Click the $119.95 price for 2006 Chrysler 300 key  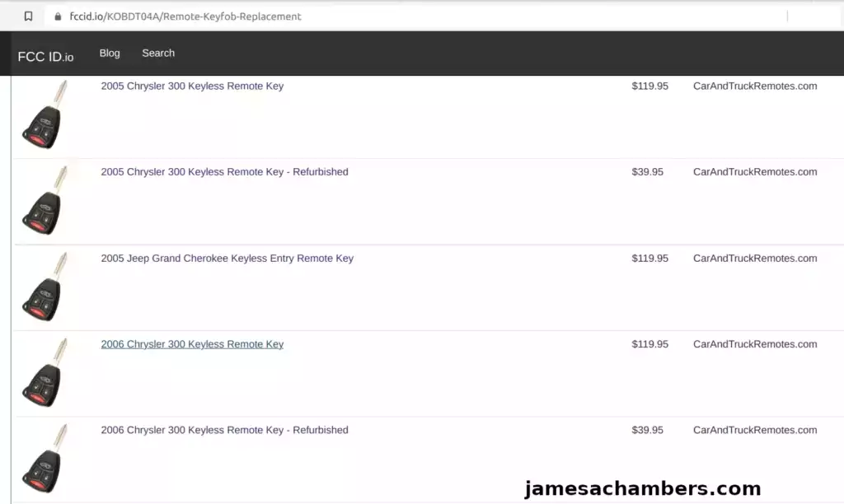(x=649, y=344)
